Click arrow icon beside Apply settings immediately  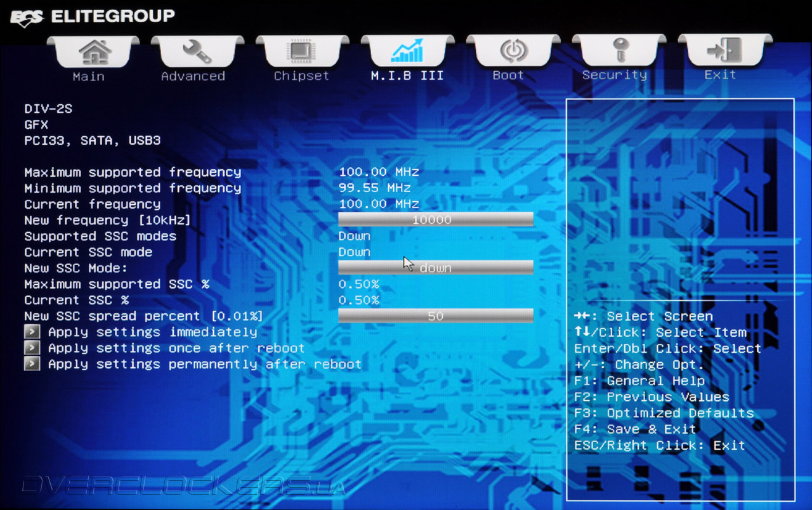coord(32,332)
